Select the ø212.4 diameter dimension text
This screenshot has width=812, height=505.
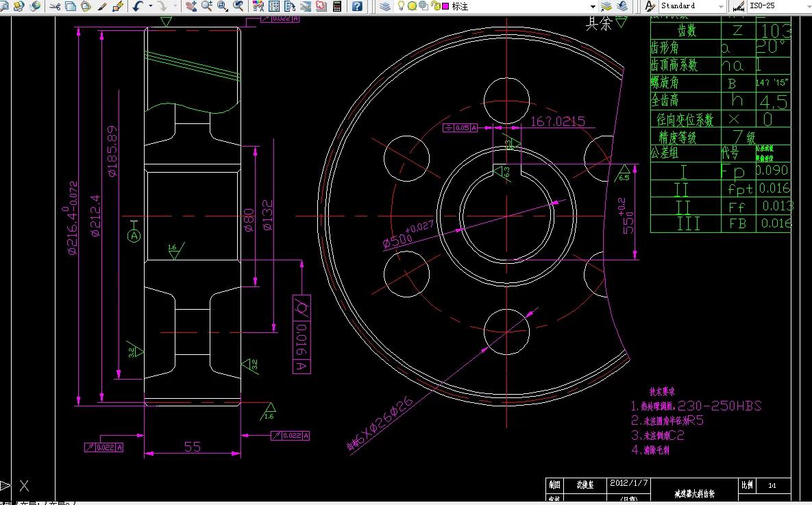pyautogui.click(x=96, y=215)
